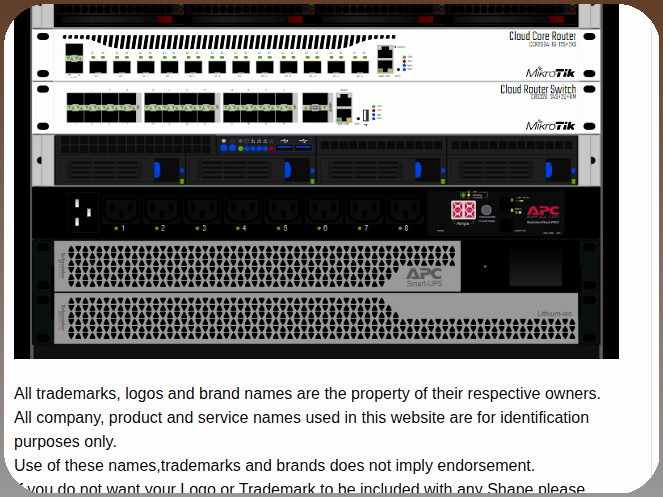The width and height of the screenshot is (663, 497).
Task: Click the APC Smart-UPS logo
Action: [x=424, y=277]
